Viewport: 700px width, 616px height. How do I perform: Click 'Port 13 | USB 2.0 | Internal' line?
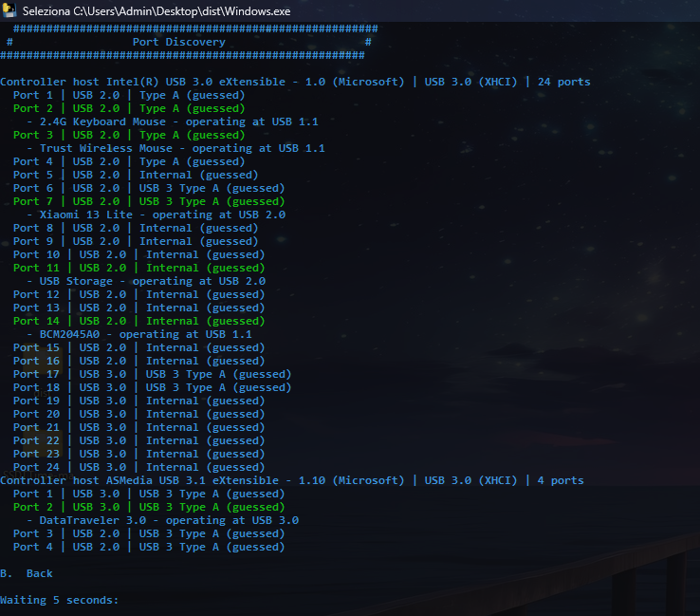tap(138, 308)
